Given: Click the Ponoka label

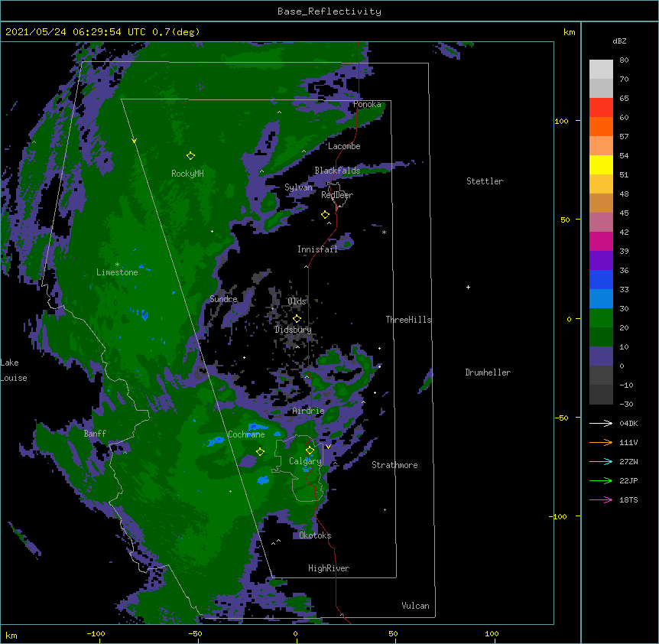Looking at the screenshot, I should coord(367,104).
